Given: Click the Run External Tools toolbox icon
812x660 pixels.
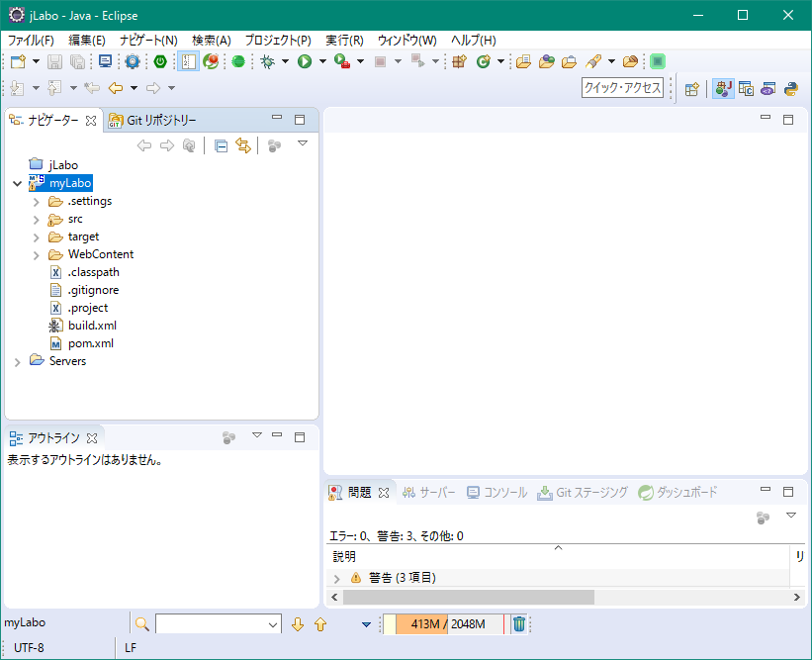Looking at the screenshot, I should coord(342,61).
